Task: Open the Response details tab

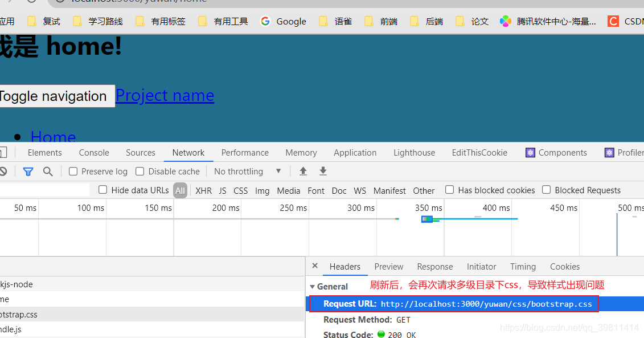Action: [x=435, y=266]
